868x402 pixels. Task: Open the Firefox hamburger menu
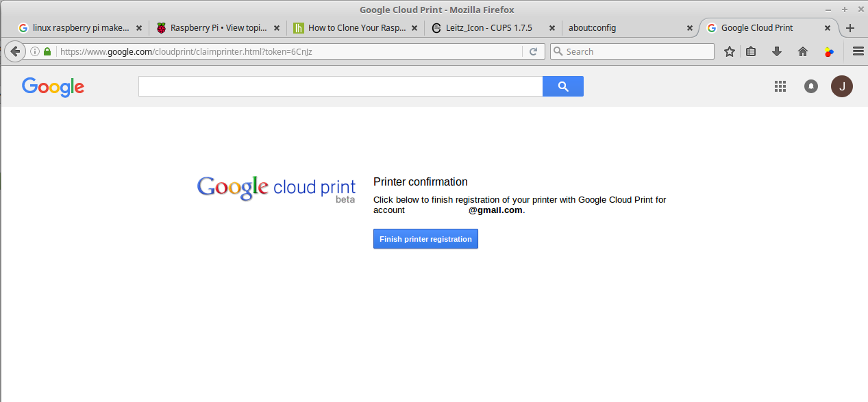point(857,51)
